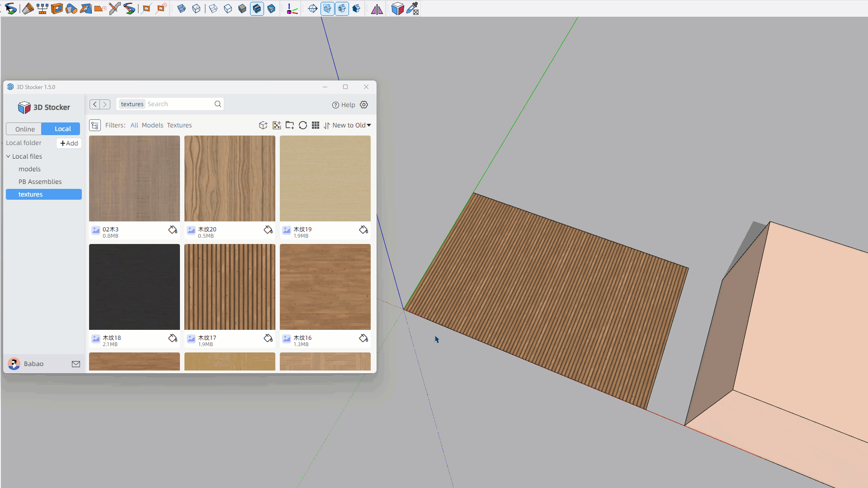Screen dimensions: 868x488
Task: Click the add model icon in 3D Stocker
Action: (263, 125)
